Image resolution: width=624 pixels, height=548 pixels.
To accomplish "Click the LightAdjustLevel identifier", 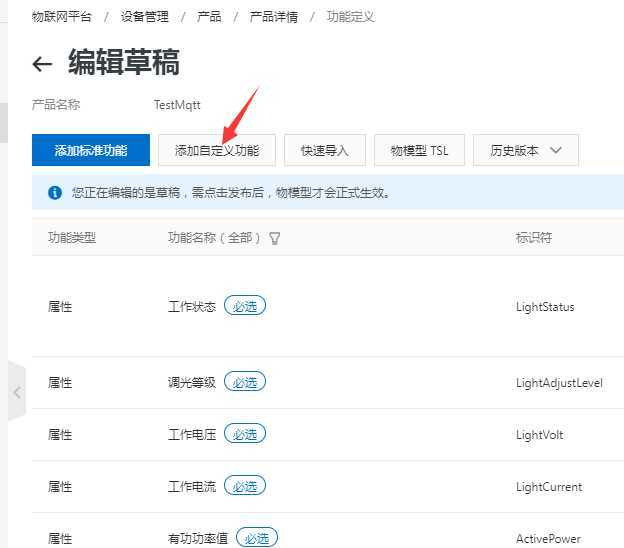I will 559,383.
